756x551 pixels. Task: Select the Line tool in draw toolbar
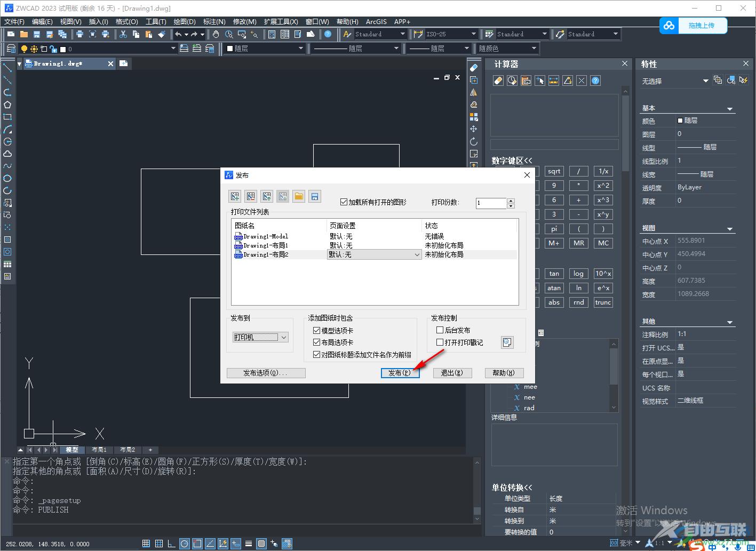7,68
